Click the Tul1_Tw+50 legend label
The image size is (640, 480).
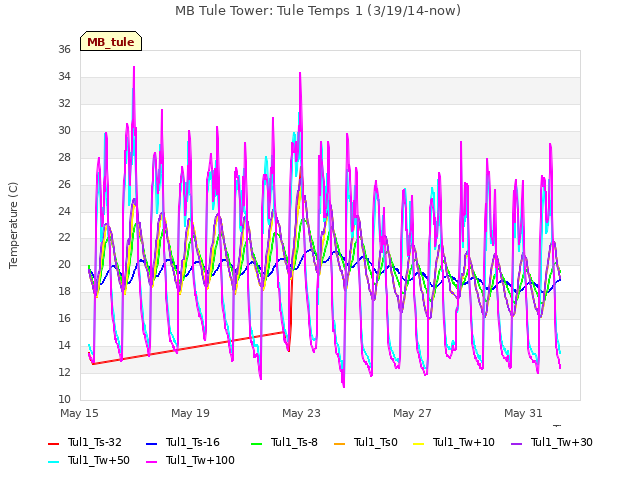click(x=99, y=460)
